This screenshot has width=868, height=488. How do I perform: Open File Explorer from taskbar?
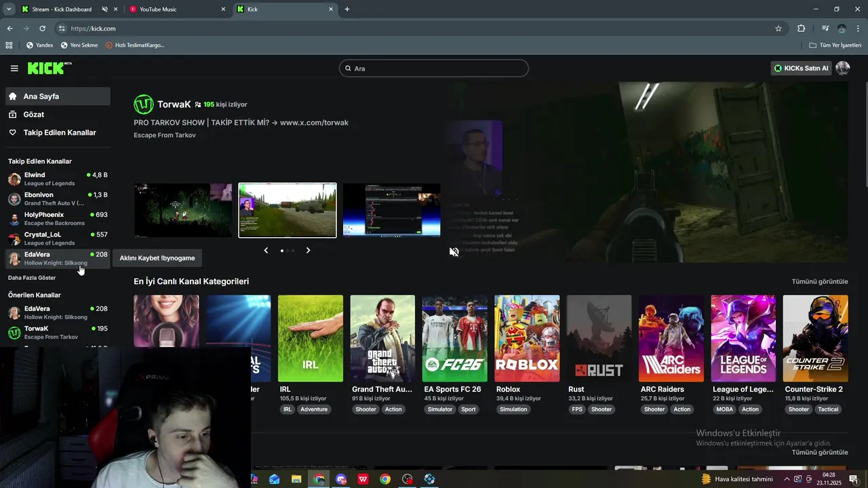point(296,479)
